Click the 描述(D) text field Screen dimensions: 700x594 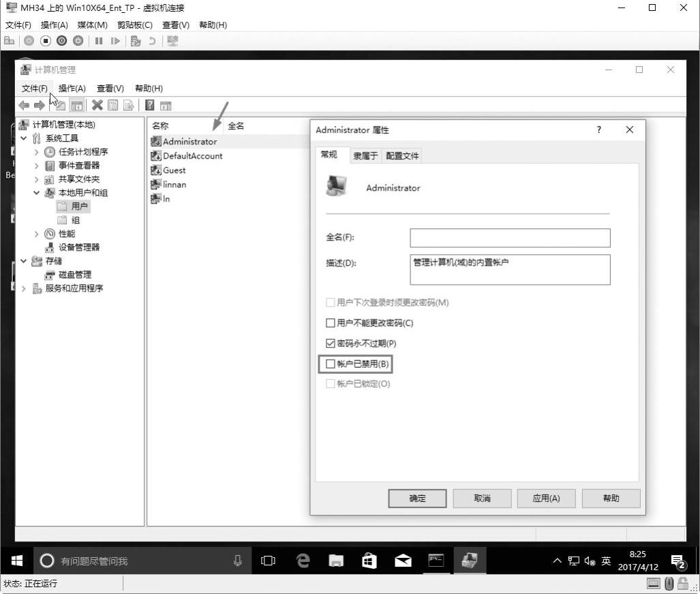click(511, 270)
